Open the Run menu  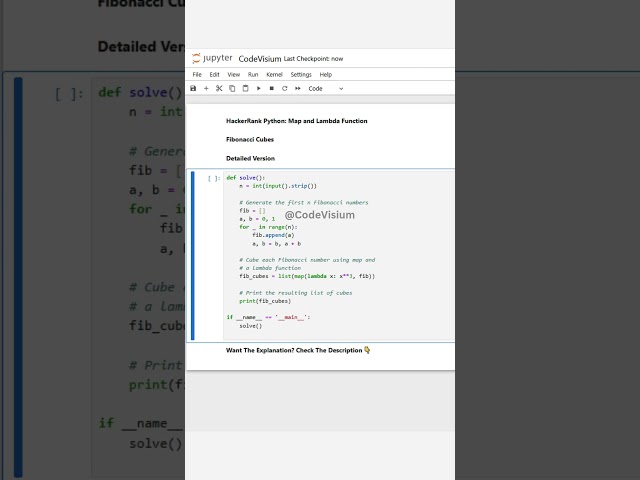click(x=253, y=74)
